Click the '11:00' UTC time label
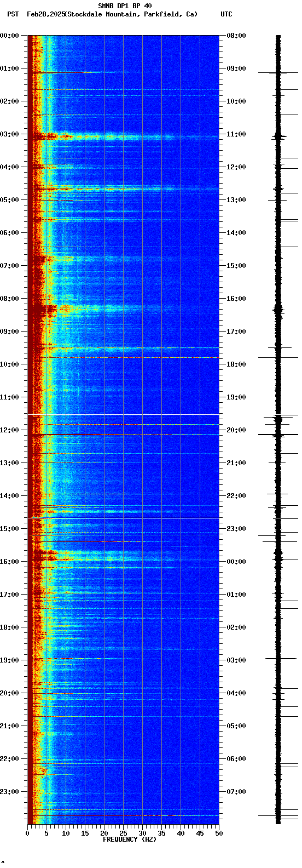Viewport: 302px width, 868px height. pos(236,134)
